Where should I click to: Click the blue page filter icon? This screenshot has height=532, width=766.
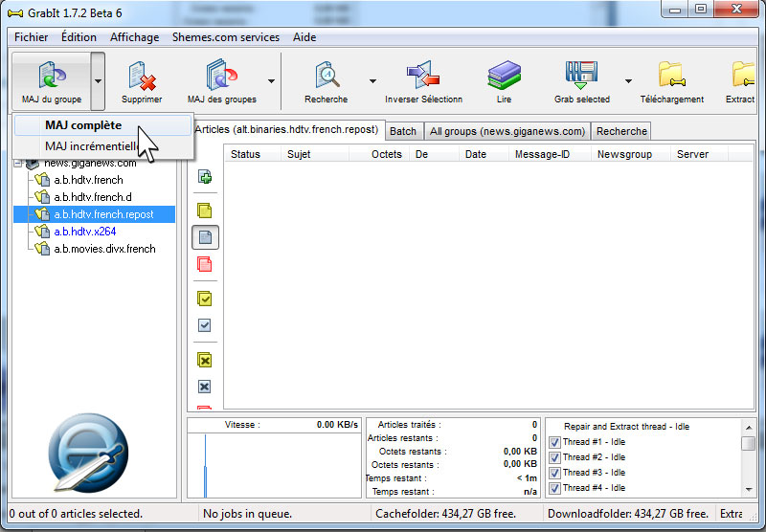click(205, 237)
